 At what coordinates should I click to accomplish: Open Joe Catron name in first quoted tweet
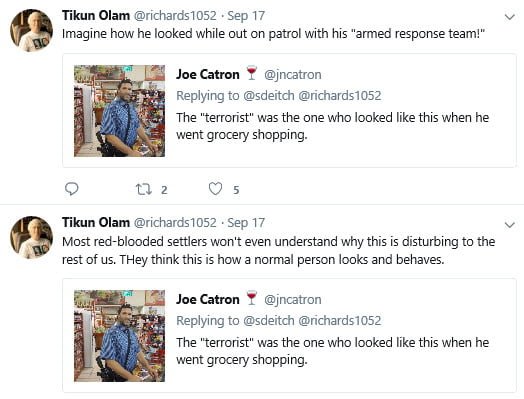pyautogui.click(x=208, y=75)
